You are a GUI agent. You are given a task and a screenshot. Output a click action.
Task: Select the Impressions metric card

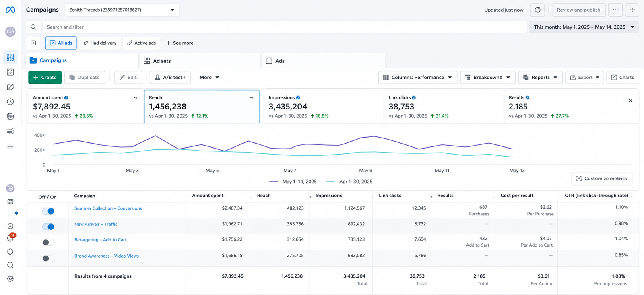[324, 106]
